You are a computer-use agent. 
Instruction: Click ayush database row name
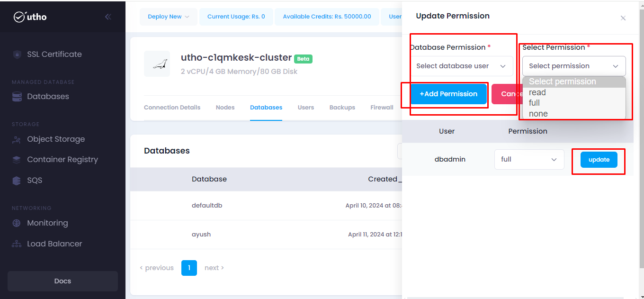(x=201, y=235)
